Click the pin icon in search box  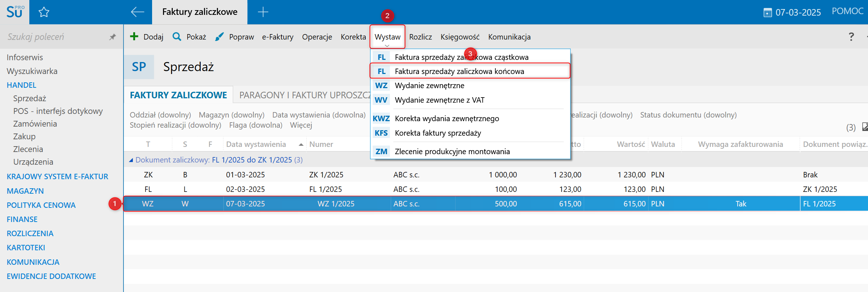click(x=113, y=37)
